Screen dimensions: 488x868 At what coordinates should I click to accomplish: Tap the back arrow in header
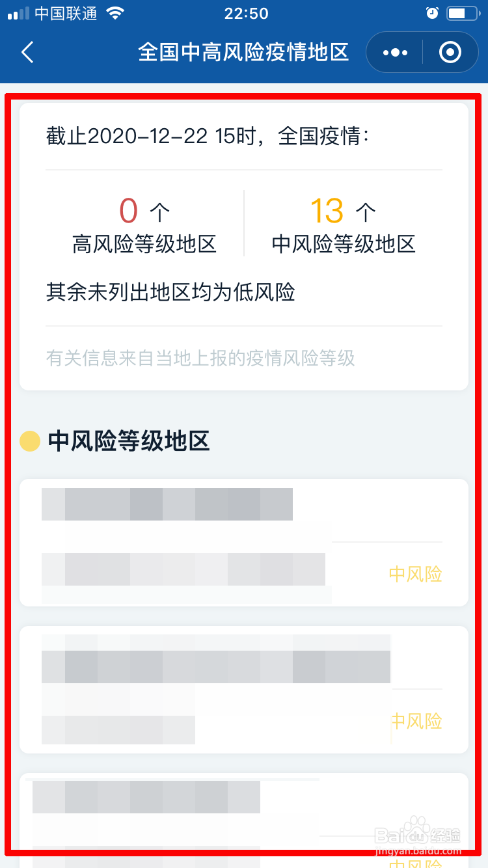pyautogui.click(x=27, y=52)
